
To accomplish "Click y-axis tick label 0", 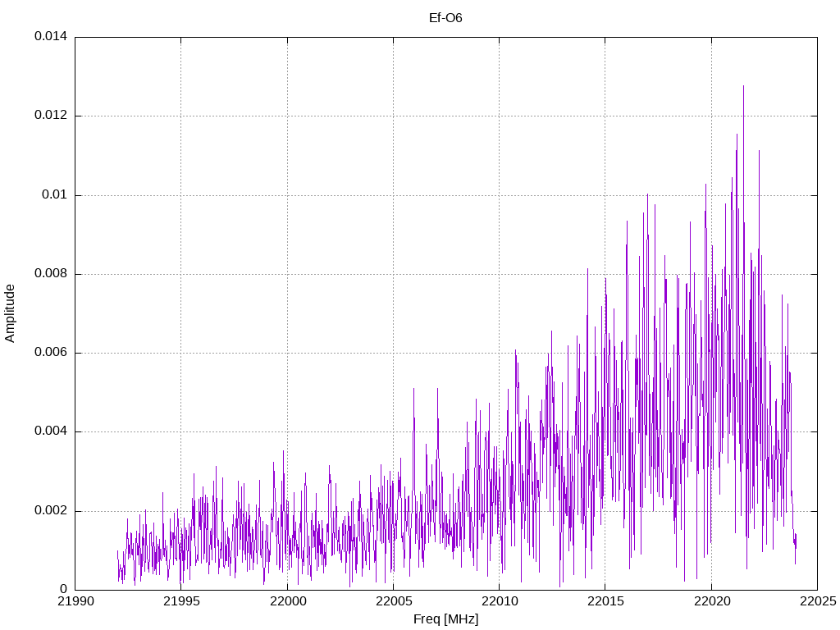I will click(x=64, y=589).
